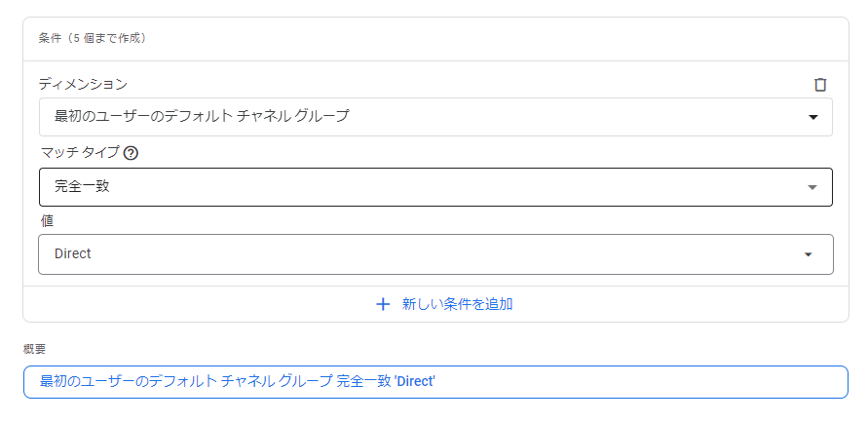Viewport: 868px width, 423px height.
Task: Select the 最初のユーザーのデフォルト チャネル グループ dimension field
Action: (435, 117)
